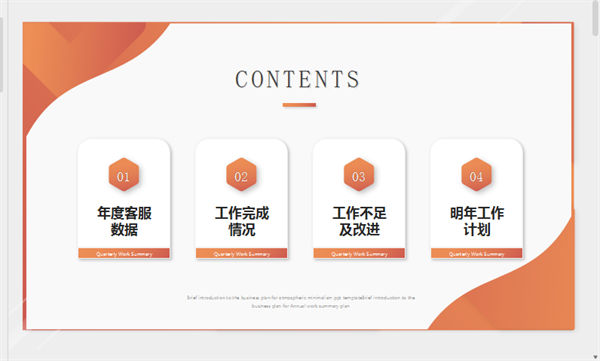Select the 03 hexagon icon
Viewport: 600px width, 361px height.
point(359,175)
